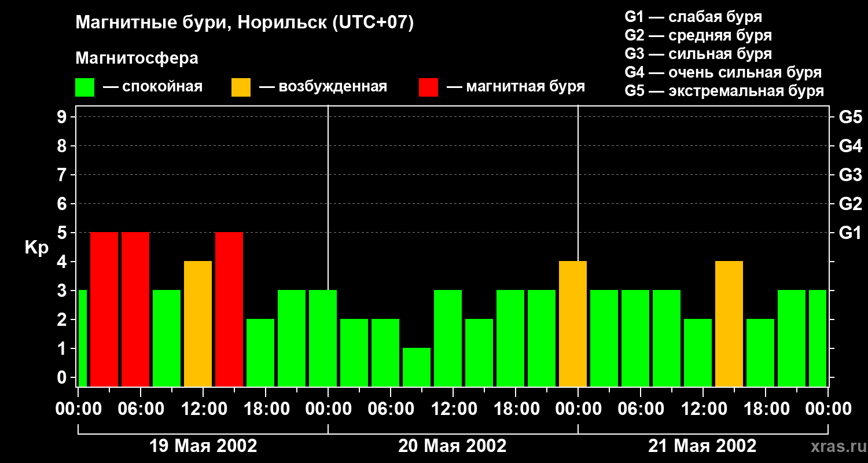
Task: Select the '21 Мая 2002' date label
Action: [702, 446]
